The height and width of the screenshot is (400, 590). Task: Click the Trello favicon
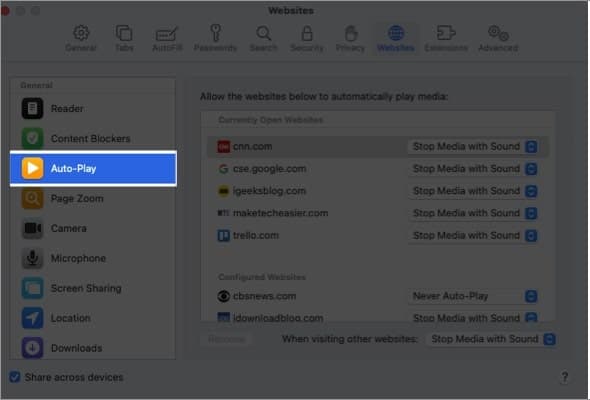point(224,236)
